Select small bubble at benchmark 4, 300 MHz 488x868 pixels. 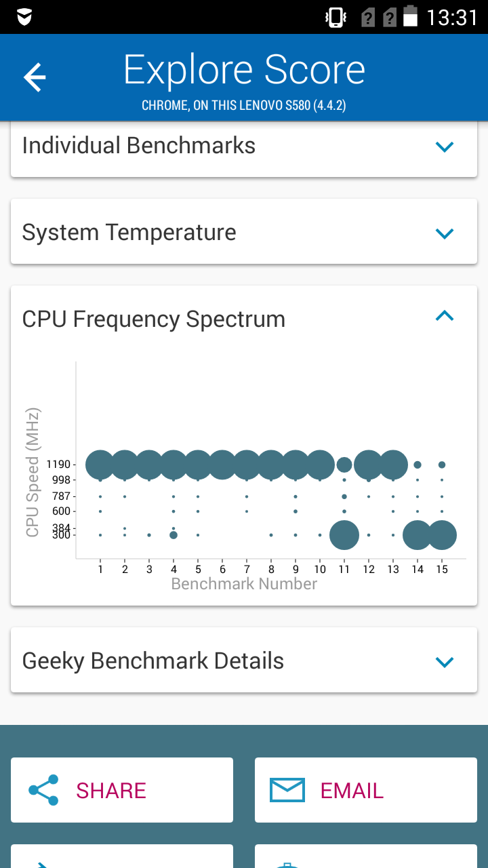click(x=174, y=535)
